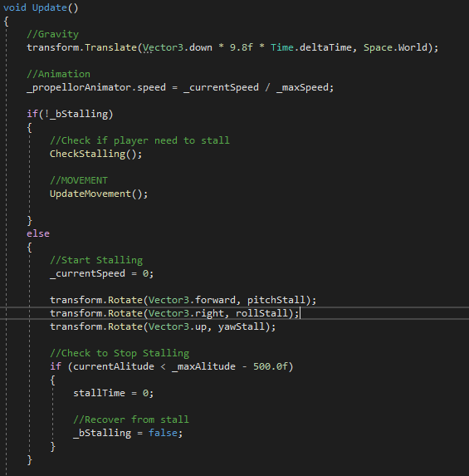Click the 'Space' enum name
Viewport: 469px width, 476px height.
(378, 47)
